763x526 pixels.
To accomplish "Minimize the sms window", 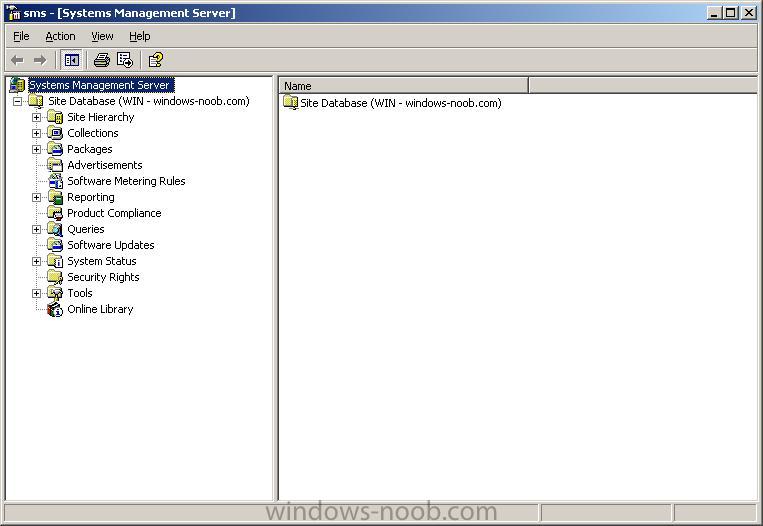I will (x=714, y=13).
